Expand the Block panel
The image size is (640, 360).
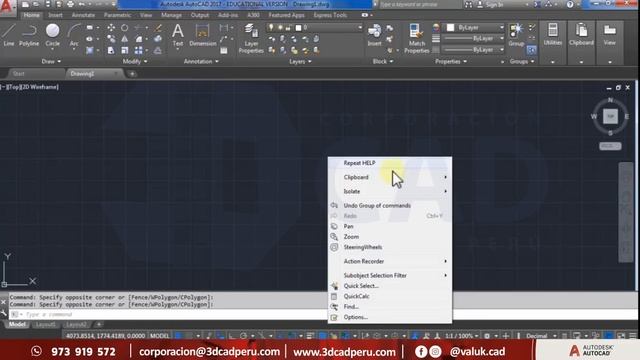[383, 61]
